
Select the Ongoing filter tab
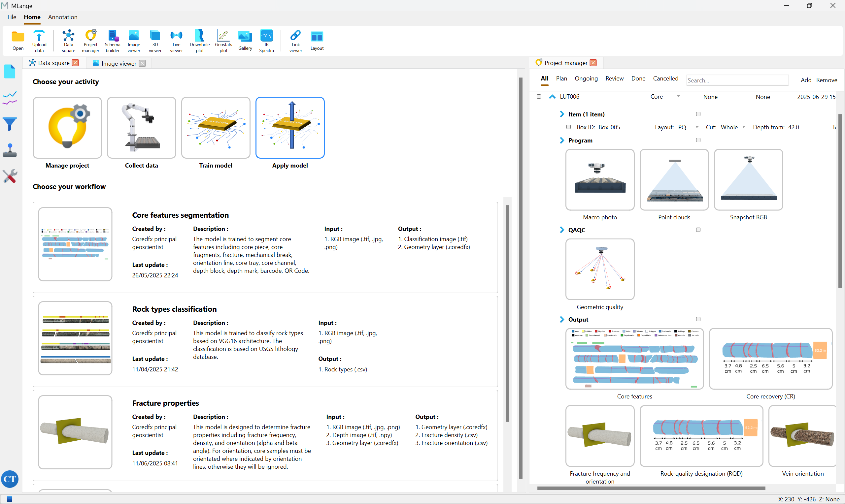(x=586, y=79)
